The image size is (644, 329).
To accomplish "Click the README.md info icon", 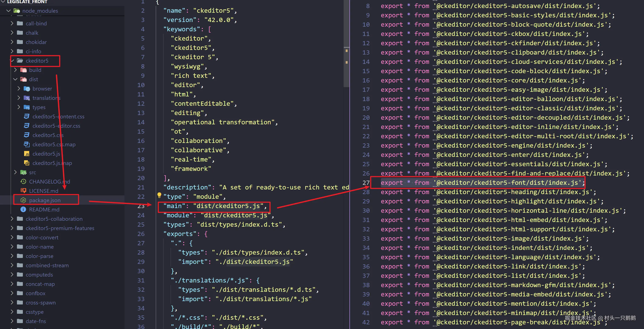I will (x=23, y=209).
